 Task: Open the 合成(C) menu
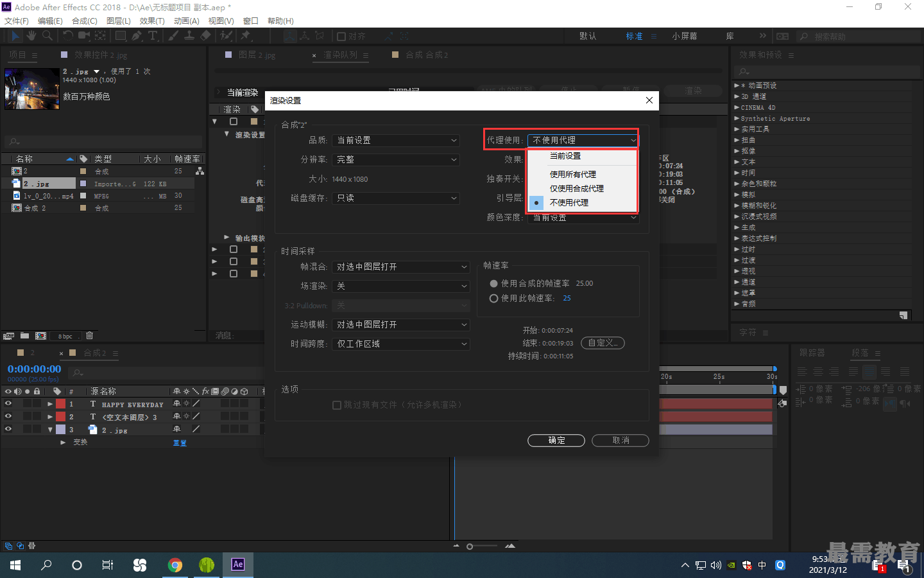point(85,21)
